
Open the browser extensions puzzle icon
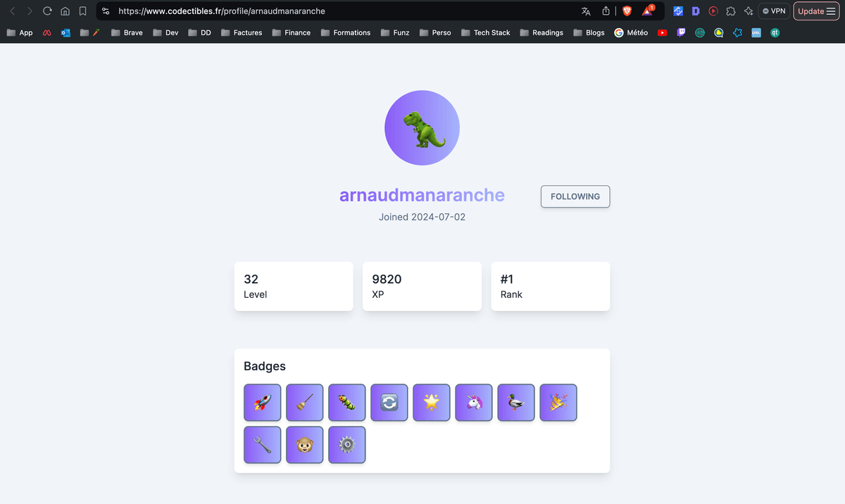pos(731,11)
